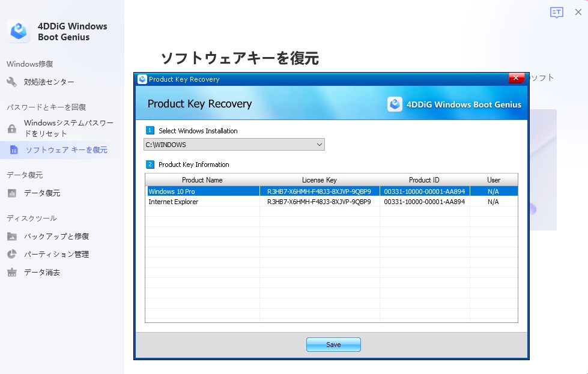The width and height of the screenshot is (588, 374).
Task: Click the lock icon for Windows password reset
Action: (12, 128)
